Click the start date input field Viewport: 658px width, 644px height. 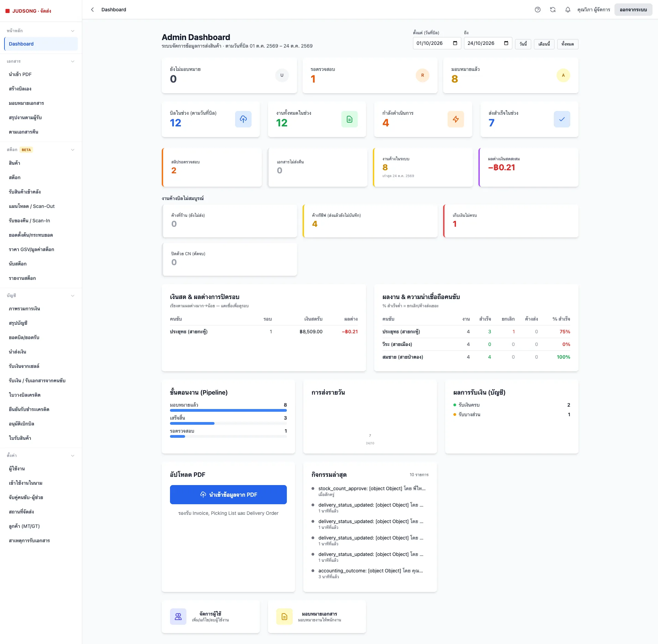tap(437, 43)
